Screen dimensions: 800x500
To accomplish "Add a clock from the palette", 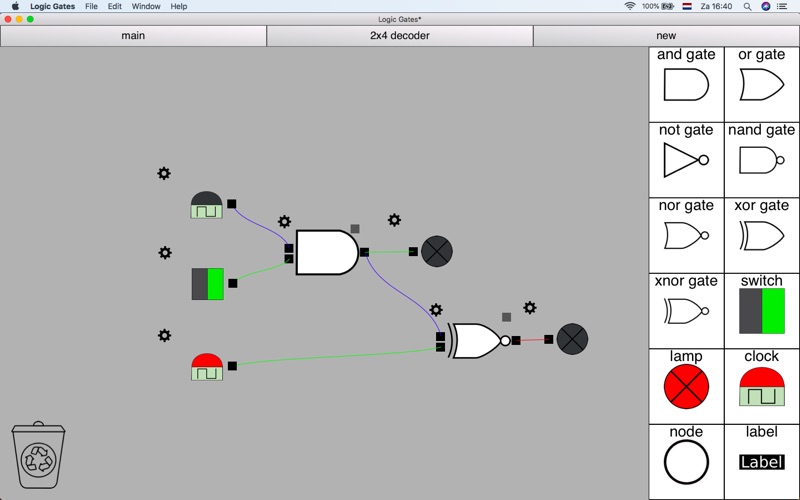I will 762,386.
